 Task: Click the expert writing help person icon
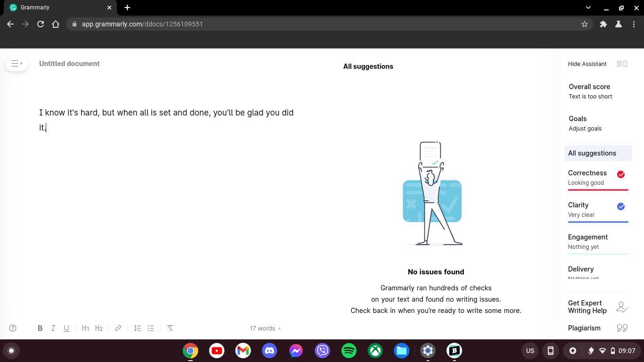tap(622, 307)
